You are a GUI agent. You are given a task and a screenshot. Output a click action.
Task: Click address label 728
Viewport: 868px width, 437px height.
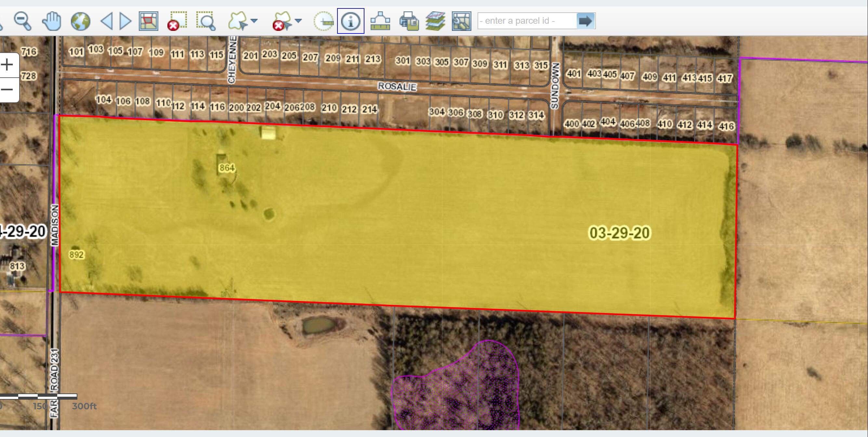tap(29, 76)
